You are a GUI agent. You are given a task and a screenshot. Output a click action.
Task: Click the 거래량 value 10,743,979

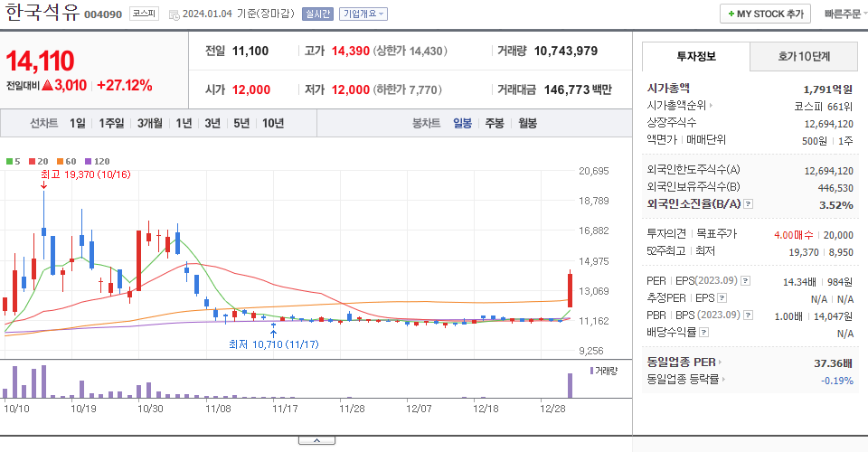(566, 51)
